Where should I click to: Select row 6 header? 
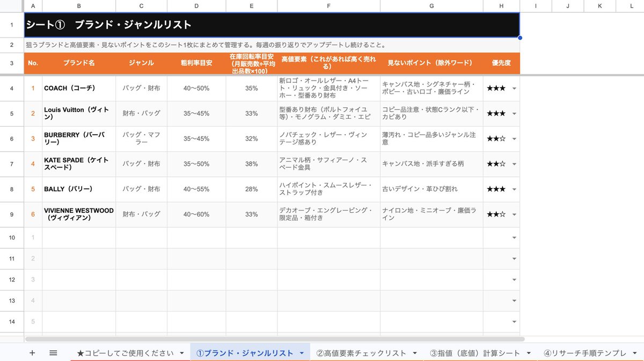[12, 139]
